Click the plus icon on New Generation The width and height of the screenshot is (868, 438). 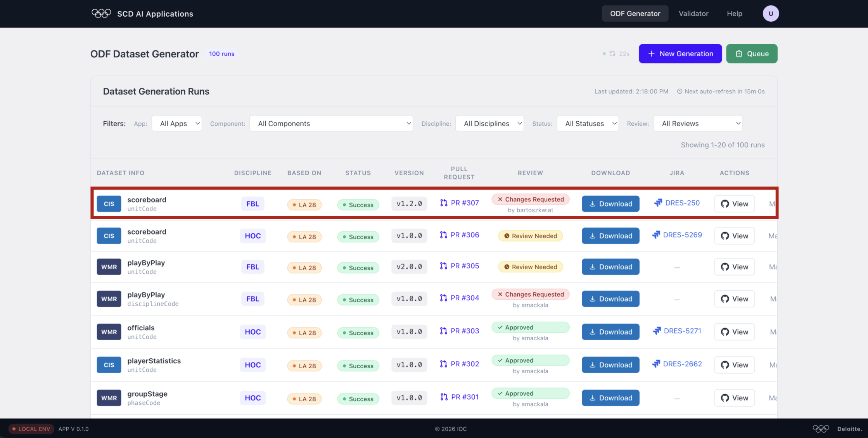click(652, 54)
